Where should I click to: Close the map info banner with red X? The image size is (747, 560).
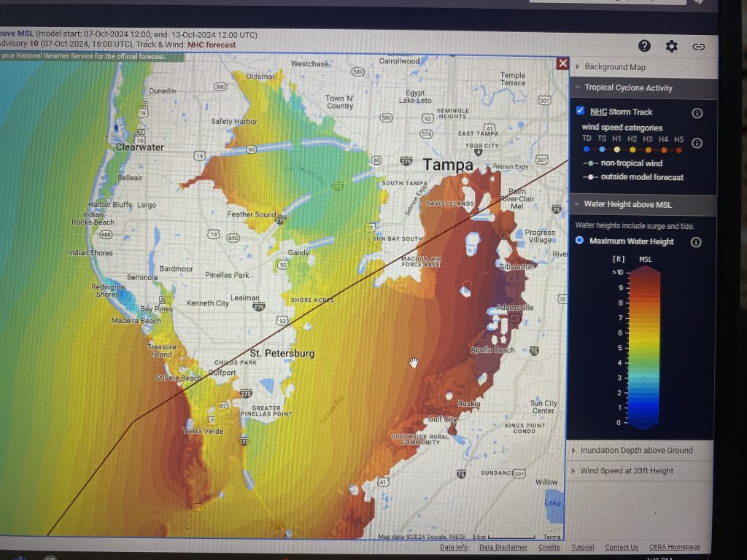[x=562, y=63]
